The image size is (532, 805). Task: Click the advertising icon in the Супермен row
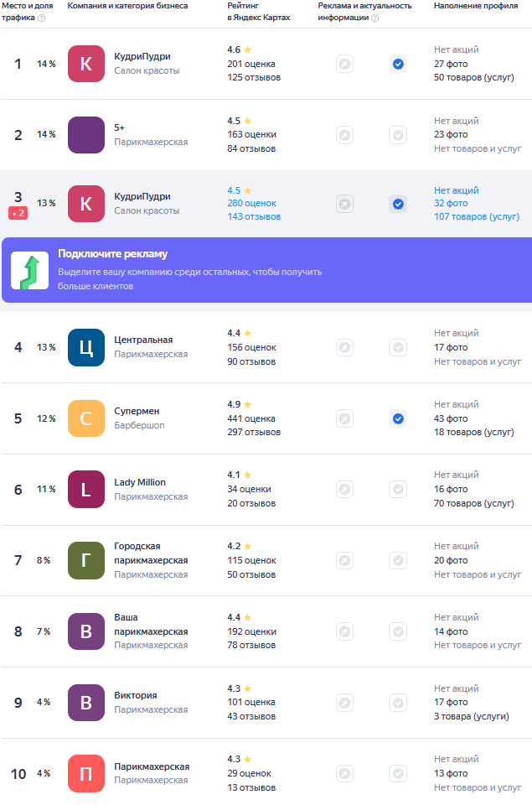[x=344, y=419]
